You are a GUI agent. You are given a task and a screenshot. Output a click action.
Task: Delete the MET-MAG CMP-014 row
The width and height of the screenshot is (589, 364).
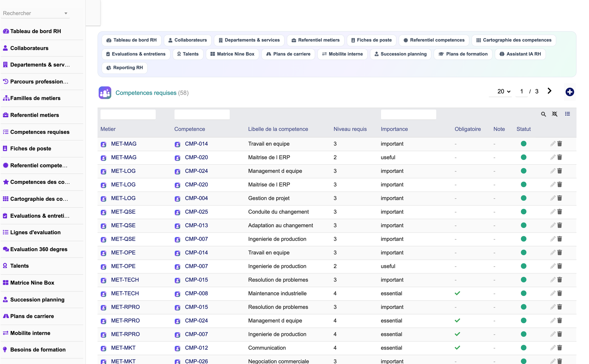(x=560, y=144)
